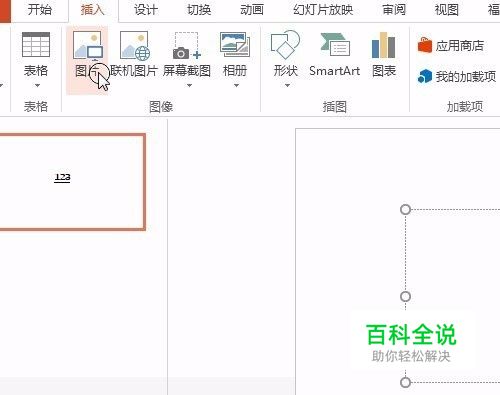Screen dimensions: 500x395
Task: Insert a 图表 chart
Action: pyautogui.click(x=384, y=54)
